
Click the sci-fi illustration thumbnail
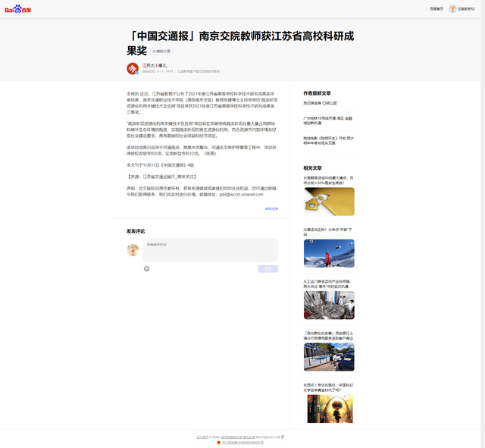click(x=328, y=408)
